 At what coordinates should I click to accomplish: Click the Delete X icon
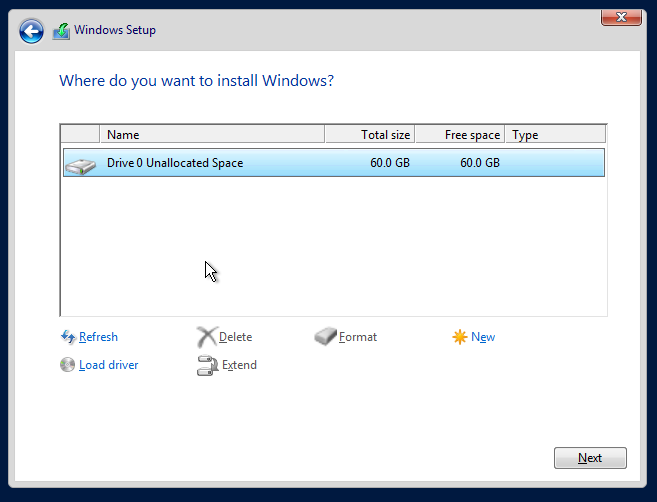click(207, 337)
